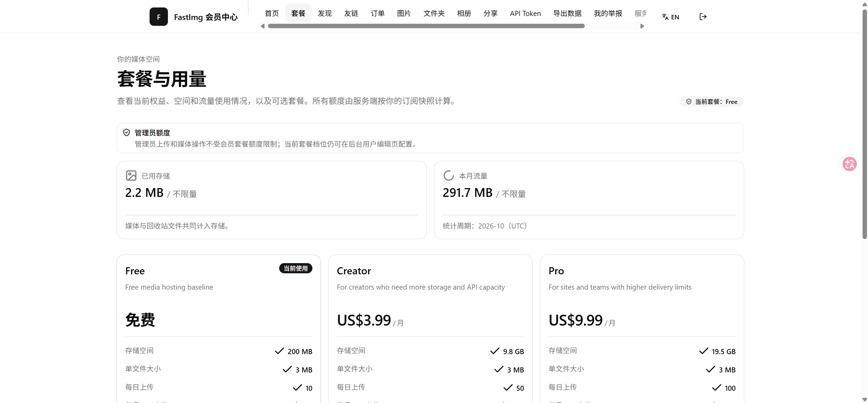Open the 图片 tab
The height and width of the screenshot is (403, 868).
tap(404, 13)
